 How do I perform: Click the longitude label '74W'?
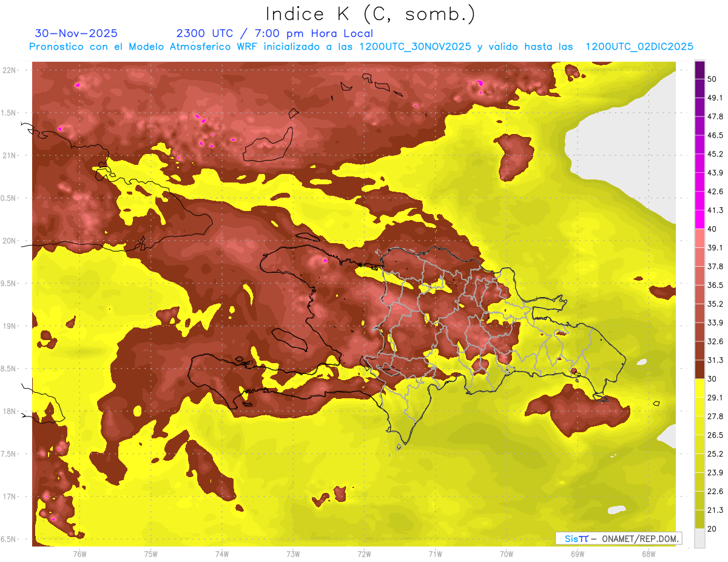point(222,554)
